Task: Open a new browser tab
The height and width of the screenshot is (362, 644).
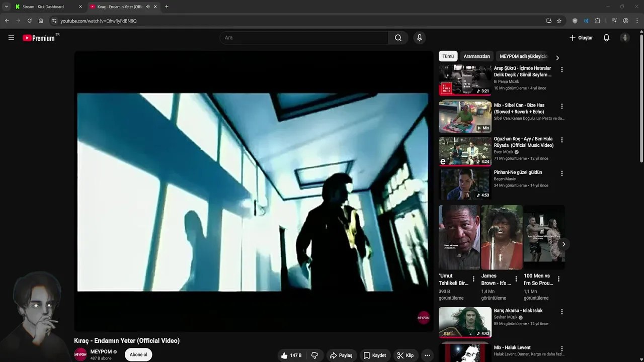Action: (167, 7)
